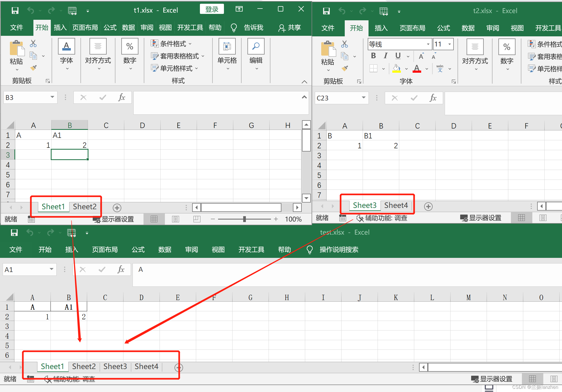Viewport: 562px width, 392px height.
Task: Open the font size dropdown showing 11
Action: tap(450, 44)
